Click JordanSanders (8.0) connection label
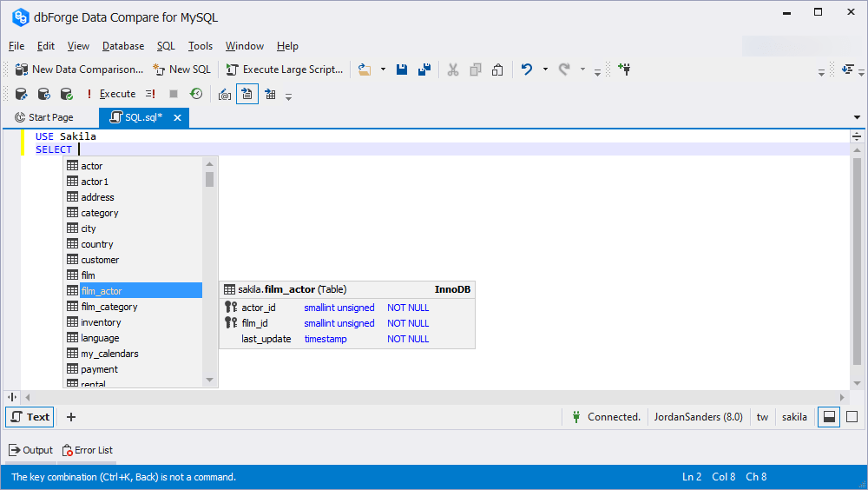Image resolution: width=868 pixels, height=490 pixels. pos(698,417)
